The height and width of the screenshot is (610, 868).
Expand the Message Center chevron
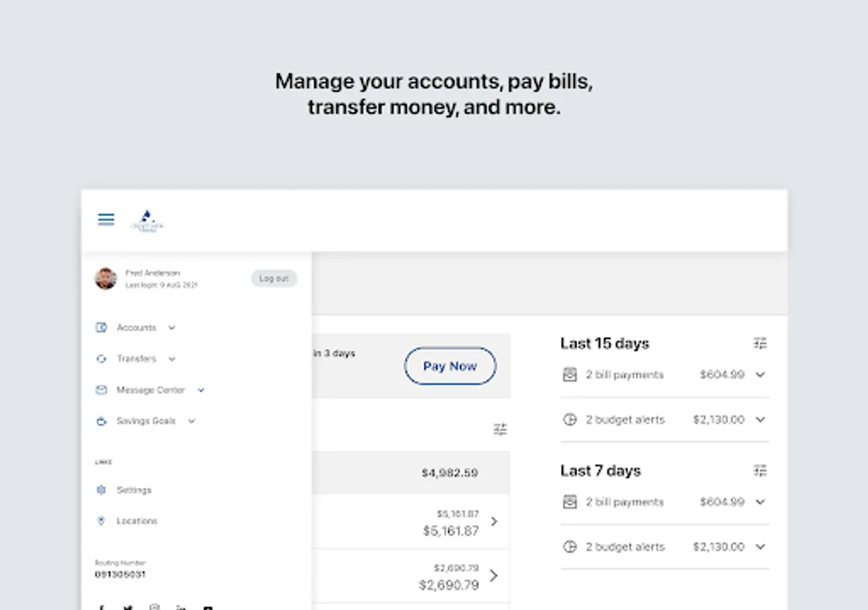point(201,390)
